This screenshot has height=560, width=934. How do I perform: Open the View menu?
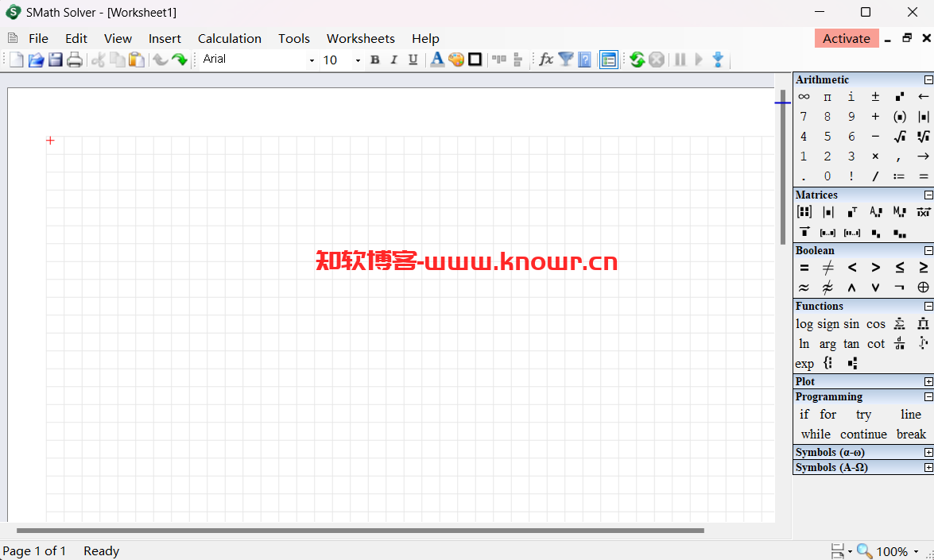(118, 39)
